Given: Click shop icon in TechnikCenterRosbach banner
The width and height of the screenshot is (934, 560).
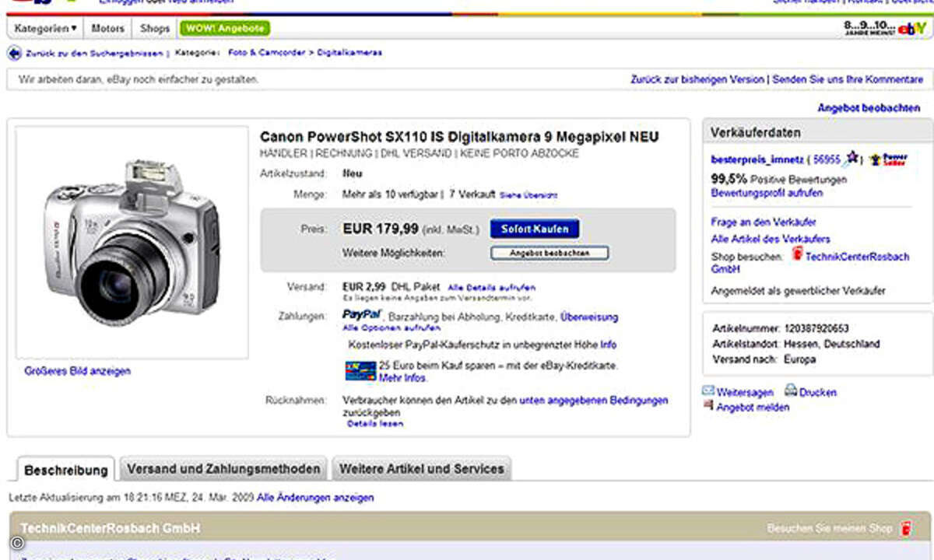Looking at the screenshot, I should (907, 528).
